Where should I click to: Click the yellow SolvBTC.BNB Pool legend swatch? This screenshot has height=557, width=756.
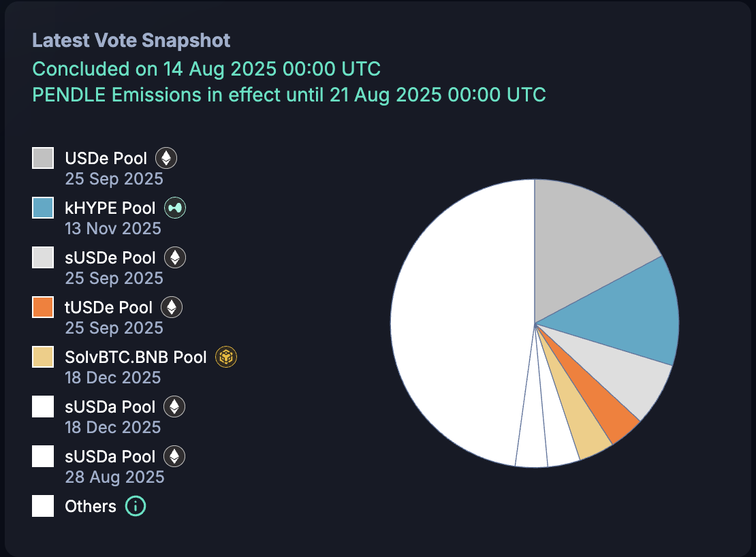(43, 357)
